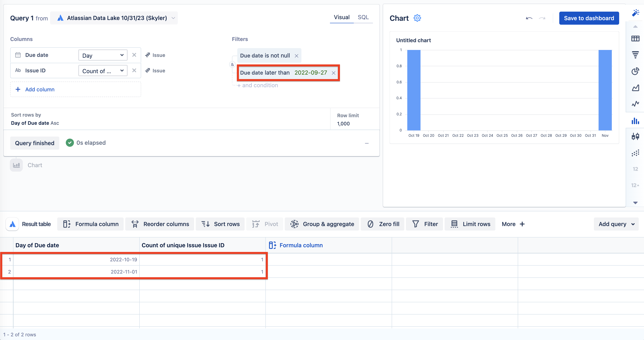644x340 pixels.
Task: Select the scatter chart type icon
Action: point(635,153)
